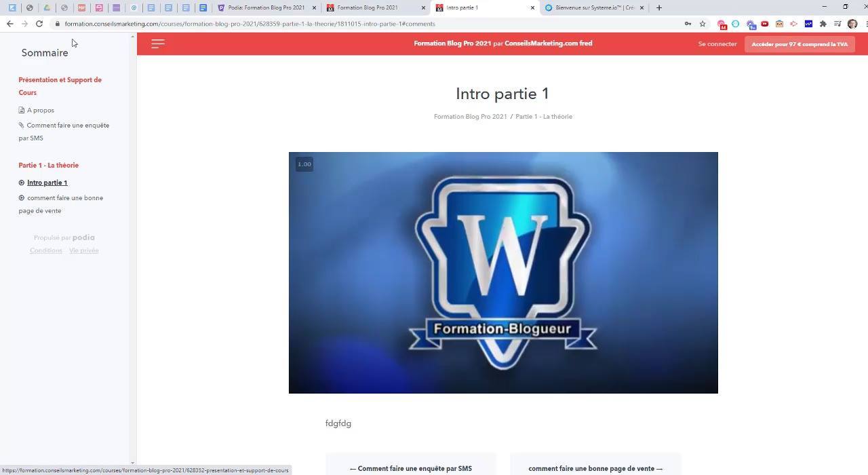The width and height of the screenshot is (868, 475).
Task: Click the browser back arrow
Action: point(9,24)
